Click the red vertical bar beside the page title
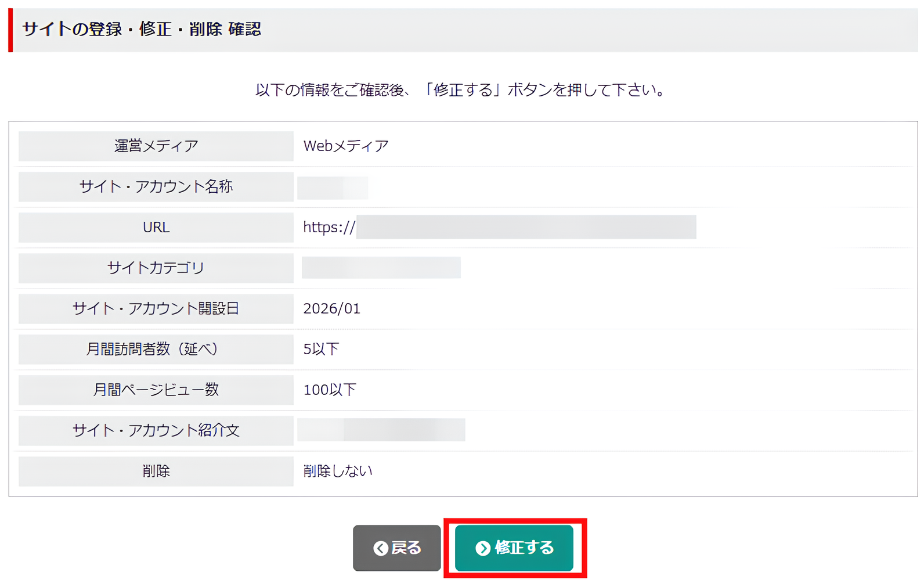 pyautogui.click(x=10, y=29)
